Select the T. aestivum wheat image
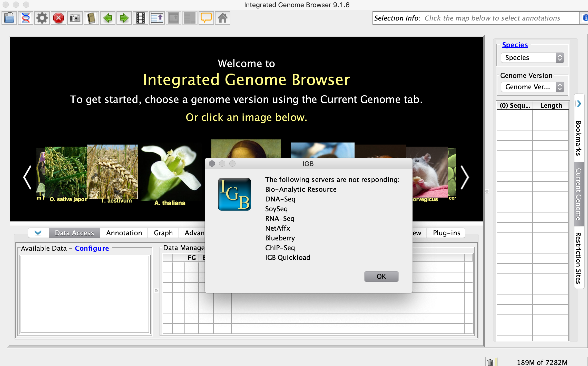This screenshot has height=366, width=588. coord(112,171)
